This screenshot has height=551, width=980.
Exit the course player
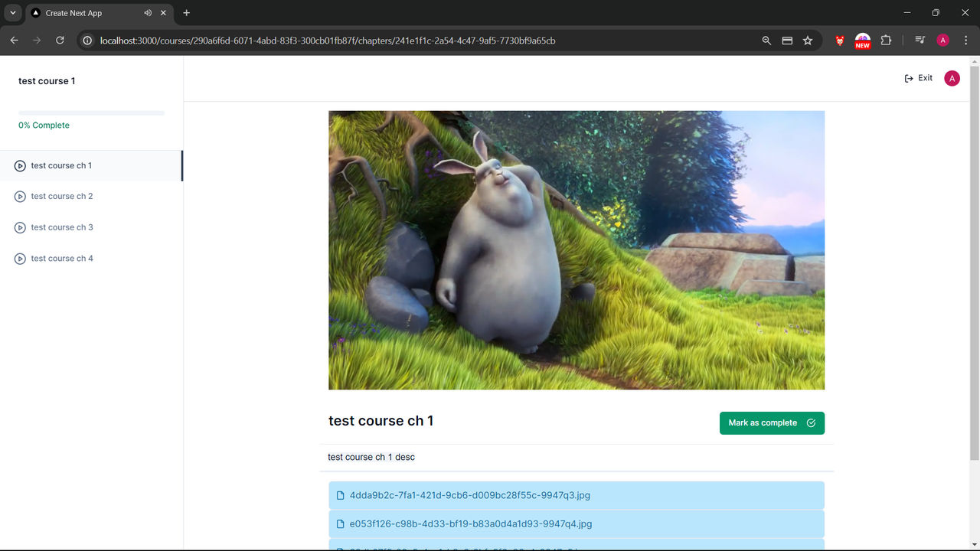tap(918, 78)
